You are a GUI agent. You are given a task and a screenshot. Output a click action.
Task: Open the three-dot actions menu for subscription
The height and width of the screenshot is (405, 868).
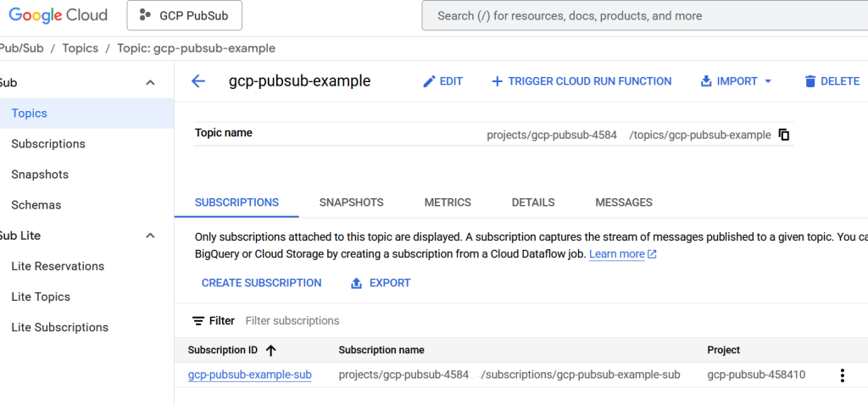coord(842,375)
